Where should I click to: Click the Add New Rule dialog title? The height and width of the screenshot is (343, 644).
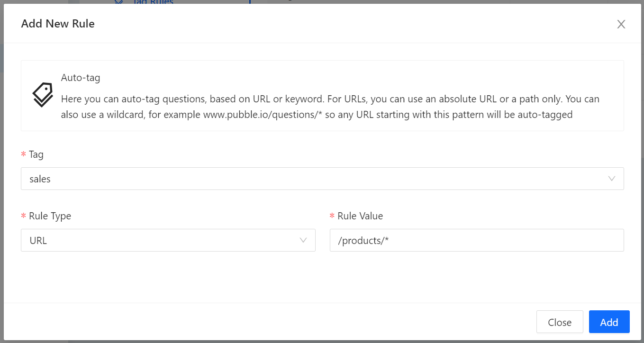coord(58,24)
